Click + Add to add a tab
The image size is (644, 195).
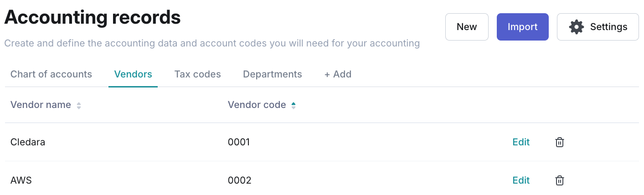tap(338, 74)
